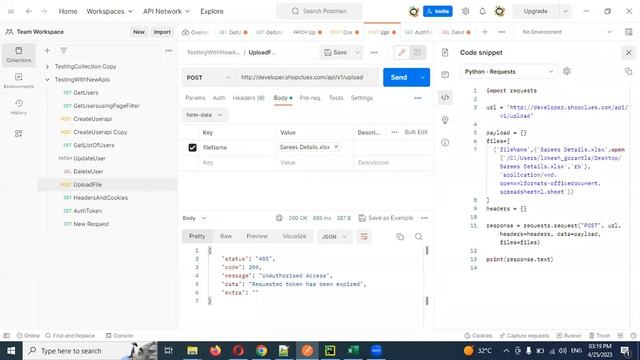Click the comment icon next to edit pencil
Screen dimensions: 640x360
(418, 52)
